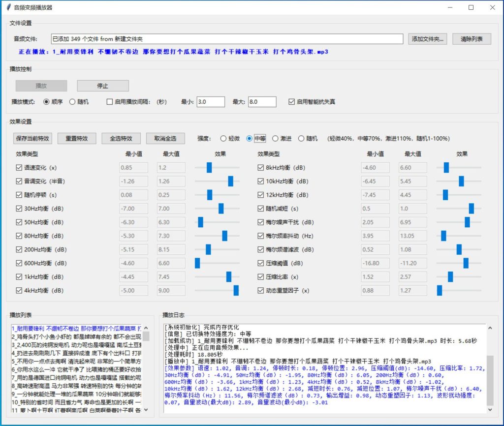Screen dimensions: 504x426
Task: Click log panel scrollbar down arrow
Action: [x=490, y=410]
